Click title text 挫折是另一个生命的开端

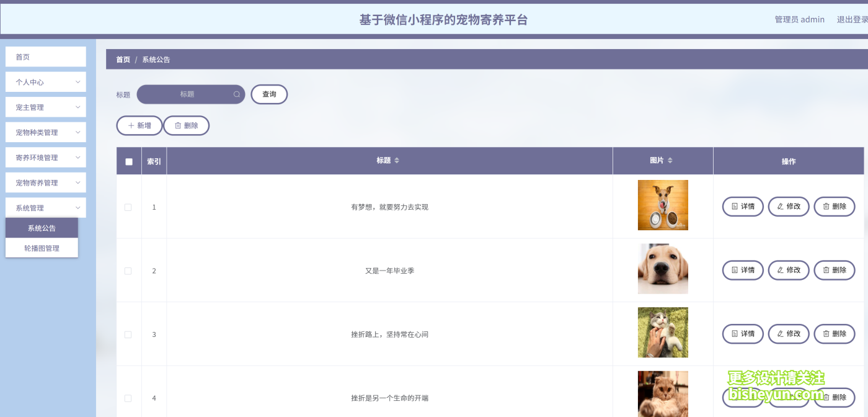[x=389, y=398]
